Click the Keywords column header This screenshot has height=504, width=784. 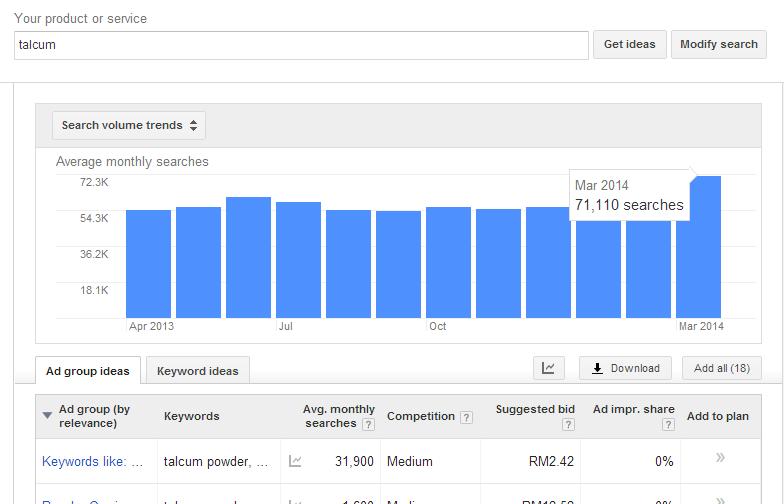click(x=192, y=416)
